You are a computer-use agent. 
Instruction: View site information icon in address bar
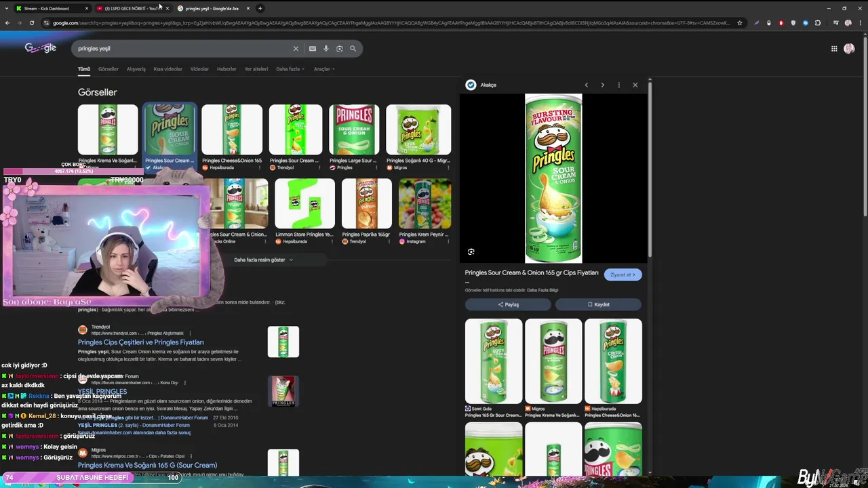pyautogui.click(x=46, y=23)
